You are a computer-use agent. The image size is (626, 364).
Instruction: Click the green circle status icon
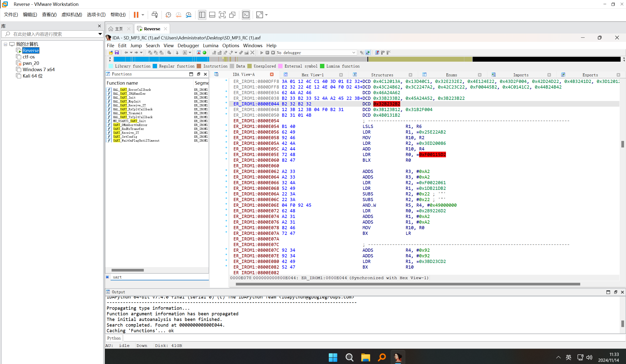point(205,53)
